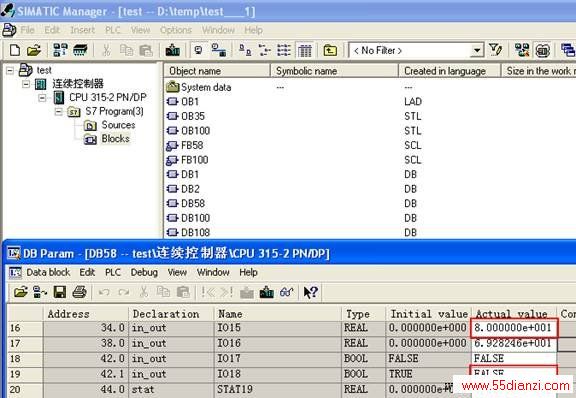Select data block DB2 in the list
Image resolution: width=576 pixels, height=398 pixels.
point(183,189)
